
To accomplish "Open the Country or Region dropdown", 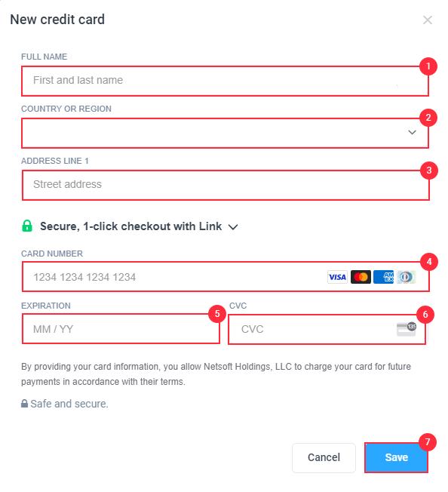I will (225, 133).
